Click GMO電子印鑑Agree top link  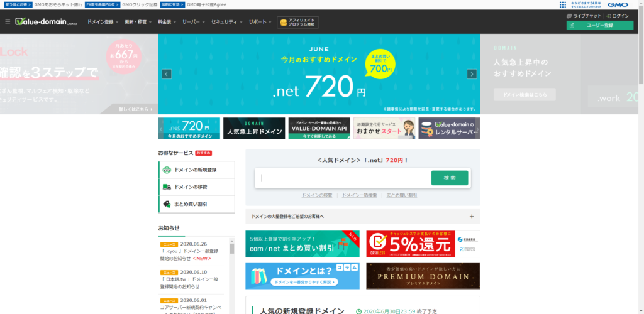(206, 4)
